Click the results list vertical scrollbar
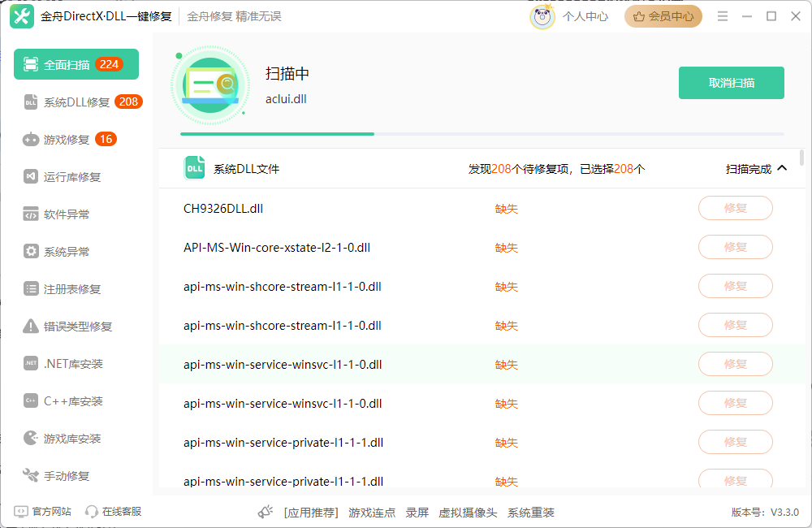This screenshot has height=528, width=812. tap(801, 158)
